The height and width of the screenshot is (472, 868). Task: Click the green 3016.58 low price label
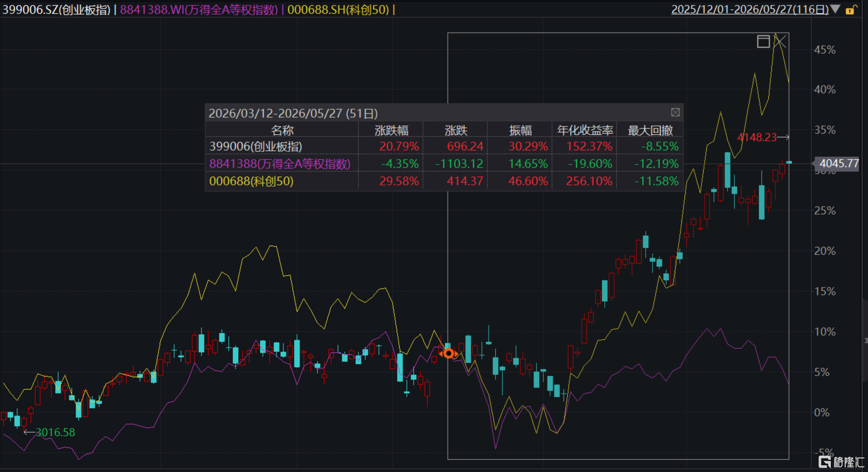point(55,432)
